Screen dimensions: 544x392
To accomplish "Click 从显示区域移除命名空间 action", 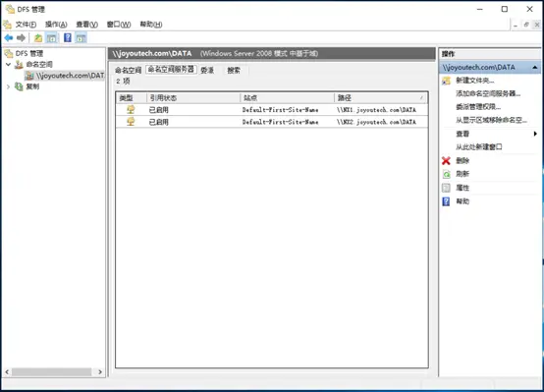I will point(491,120).
